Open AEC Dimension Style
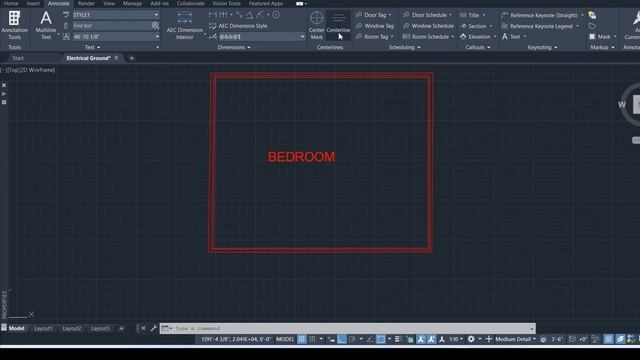Viewport: 640px width, 360px height. point(238,26)
